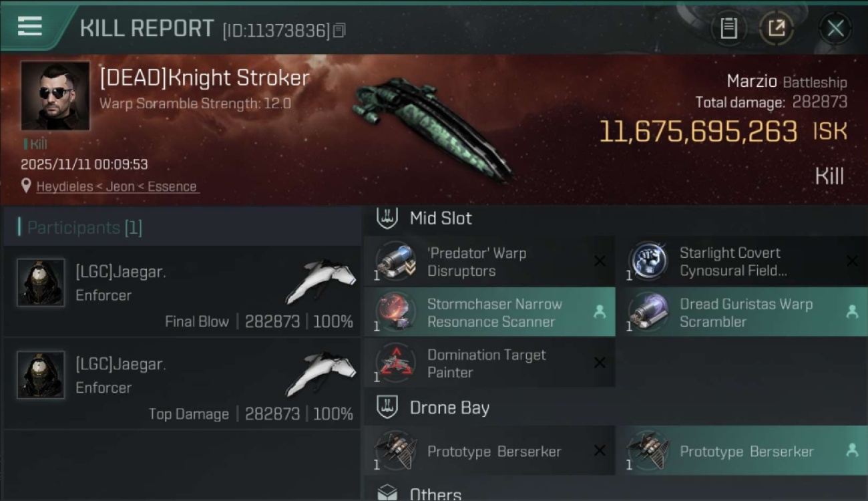Screen dimensions: 868x501
Task: Close the kill report window
Action: coord(835,28)
